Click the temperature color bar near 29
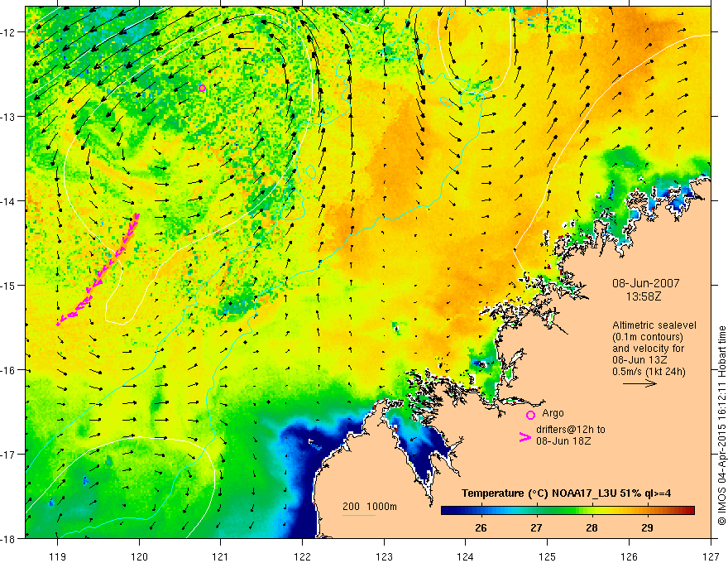The width and height of the screenshot is (728, 563). pos(647,511)
